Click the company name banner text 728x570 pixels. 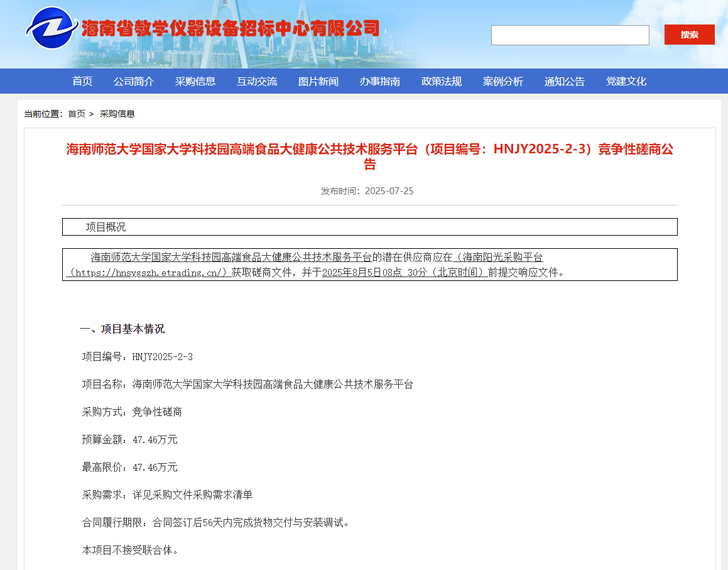coord(231,28)
